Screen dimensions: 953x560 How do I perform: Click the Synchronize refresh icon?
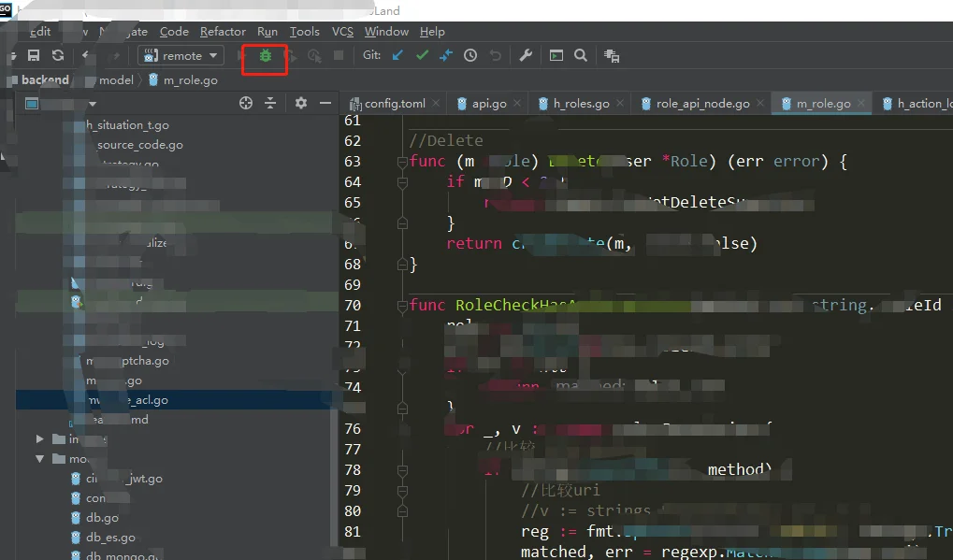click(58, 56)
